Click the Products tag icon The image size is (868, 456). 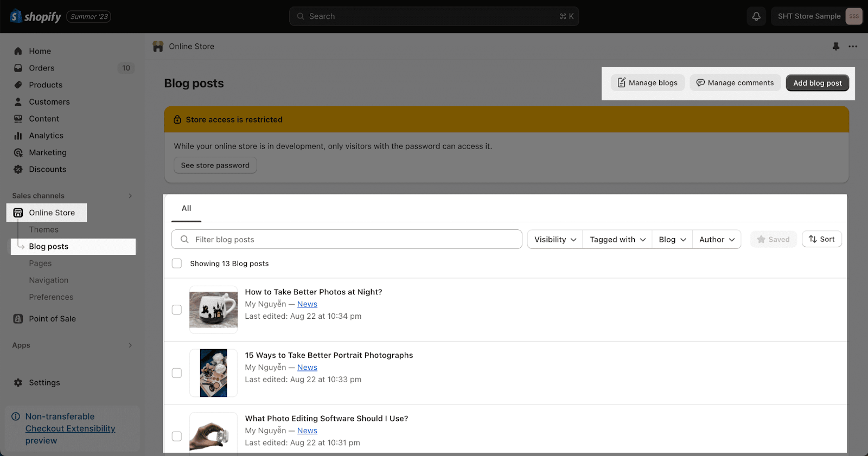[x=18, y=85]
